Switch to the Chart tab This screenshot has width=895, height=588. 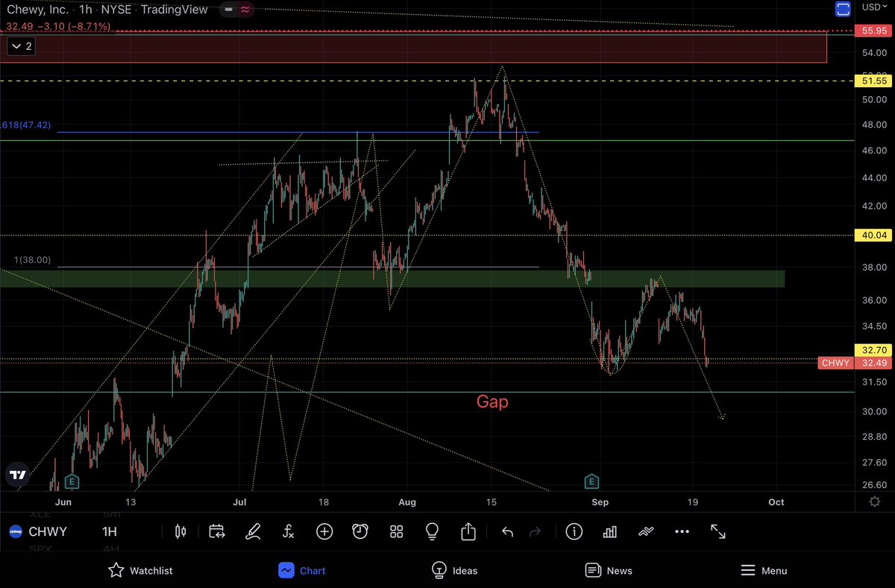coord(302,570)
